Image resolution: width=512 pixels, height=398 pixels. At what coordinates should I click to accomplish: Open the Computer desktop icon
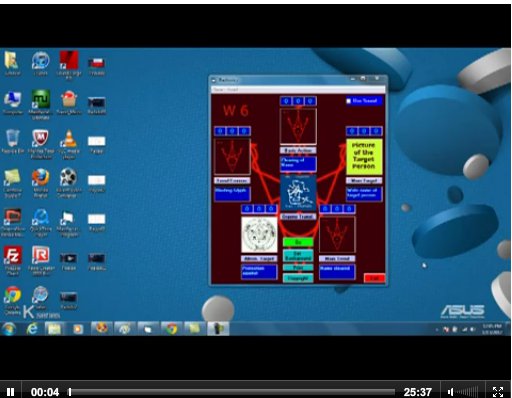[x=12, y=103]
